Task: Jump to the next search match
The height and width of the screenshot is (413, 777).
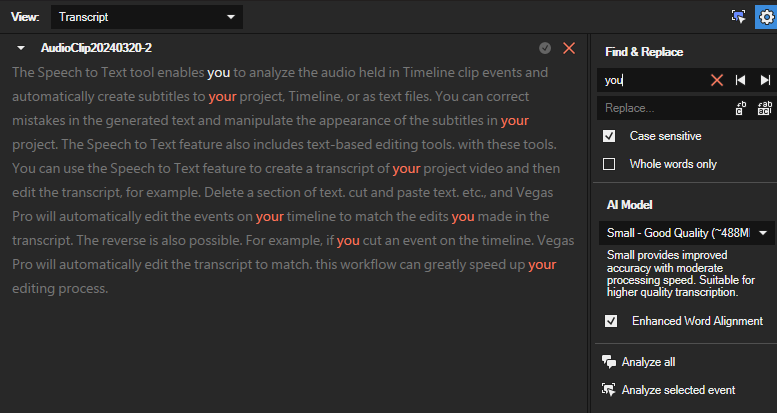Action: [765, 80]
